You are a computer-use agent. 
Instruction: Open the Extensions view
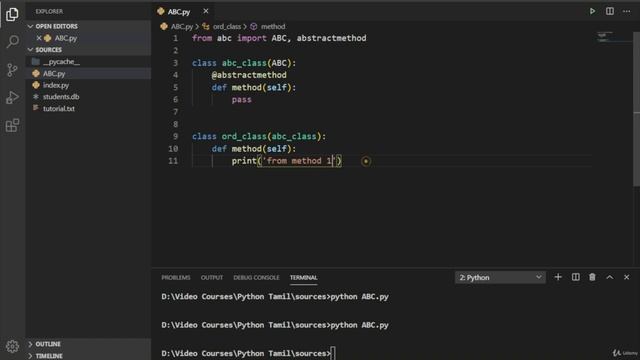(x=12, y=125)
